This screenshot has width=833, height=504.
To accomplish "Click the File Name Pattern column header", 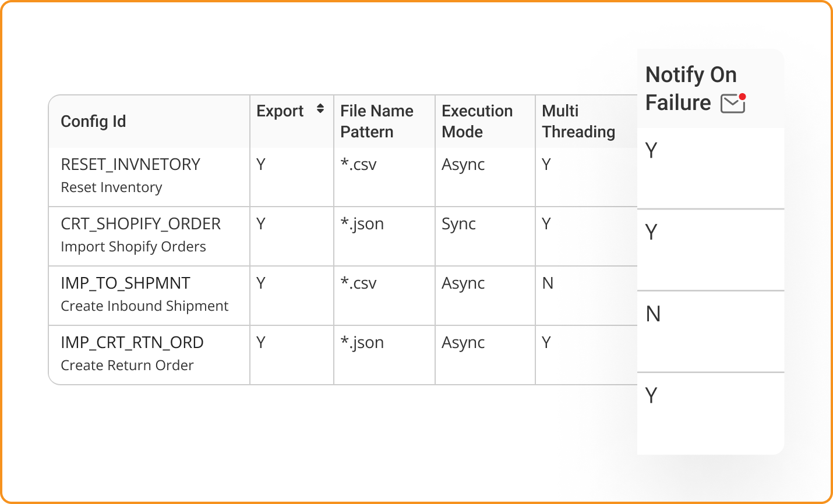I will coord(377,121).
